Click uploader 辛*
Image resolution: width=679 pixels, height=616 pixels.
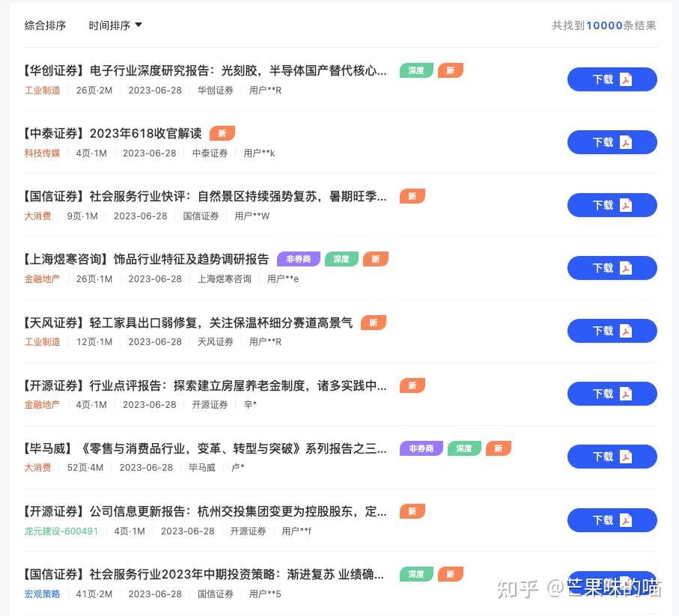coord(250,404)
